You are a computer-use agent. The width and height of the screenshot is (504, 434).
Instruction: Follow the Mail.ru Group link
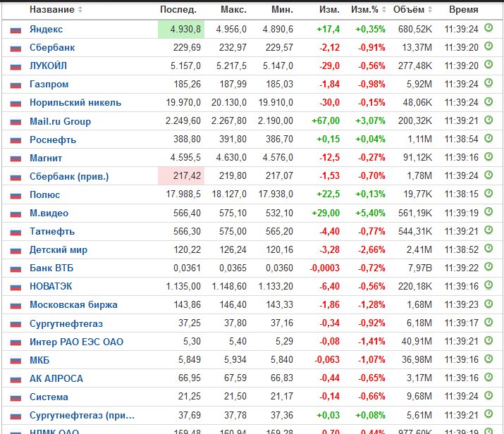[x=60, y=121]
